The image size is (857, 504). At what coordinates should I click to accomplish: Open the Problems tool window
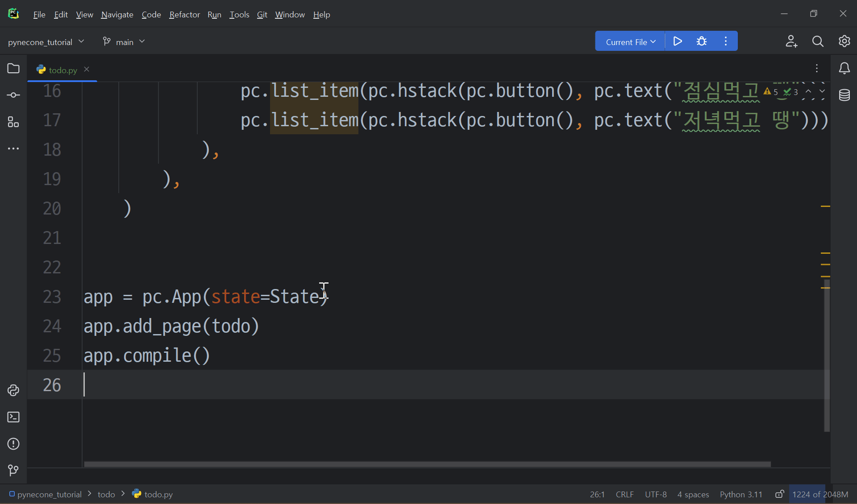coord(13,444)
